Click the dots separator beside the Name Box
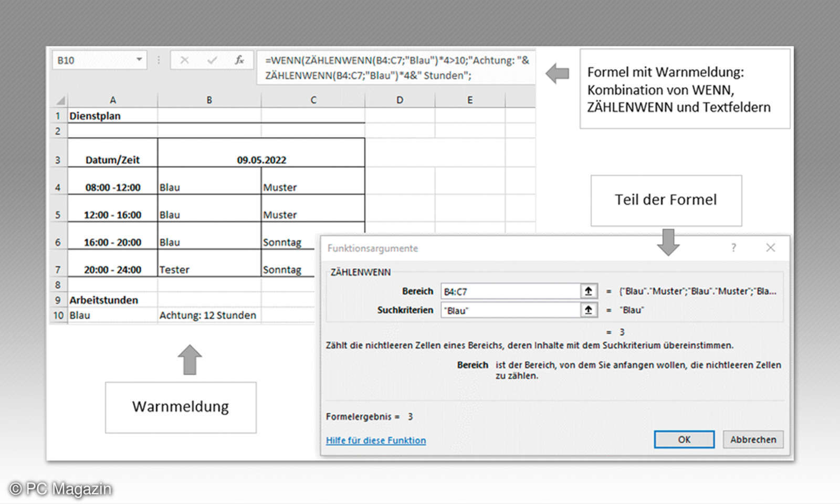 point(159,60)
